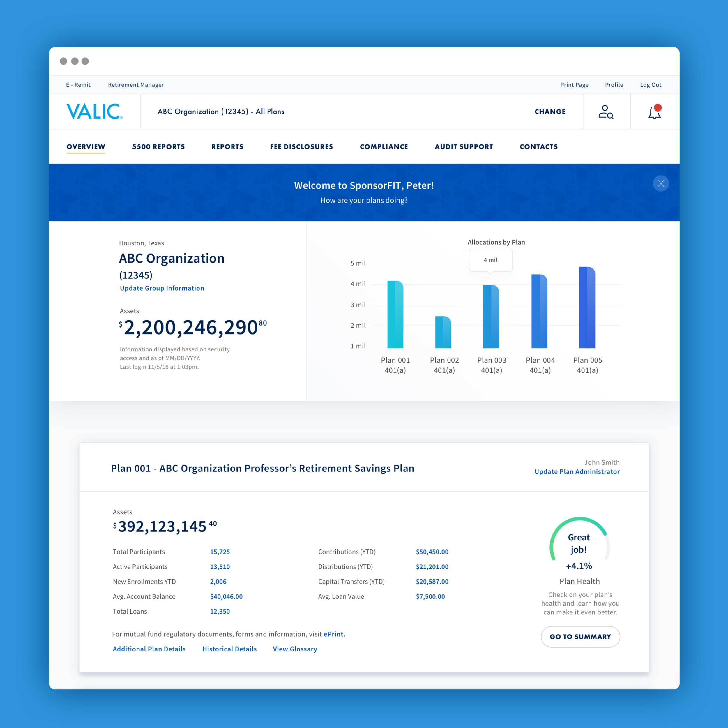This screenshot has height=728, width=728.
Task: Click Update Plan Administrator for John Smith
Action: pos(577,471)
